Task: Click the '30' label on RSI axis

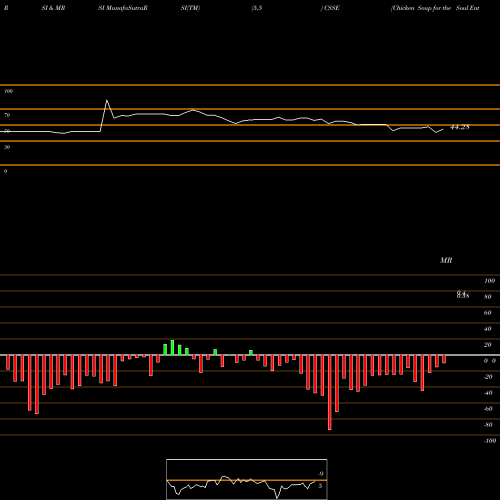Action: [x=7, y=147]
